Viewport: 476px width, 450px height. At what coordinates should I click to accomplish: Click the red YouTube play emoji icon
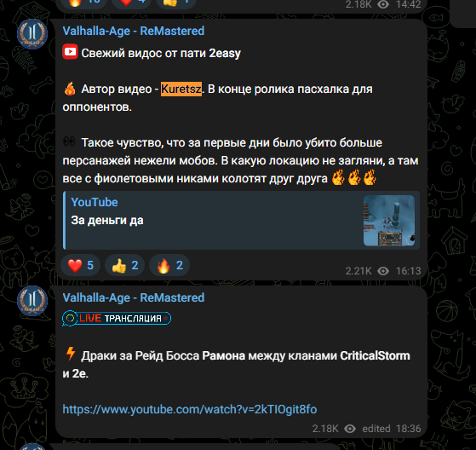pyautogui.click(x=70, y=52)
